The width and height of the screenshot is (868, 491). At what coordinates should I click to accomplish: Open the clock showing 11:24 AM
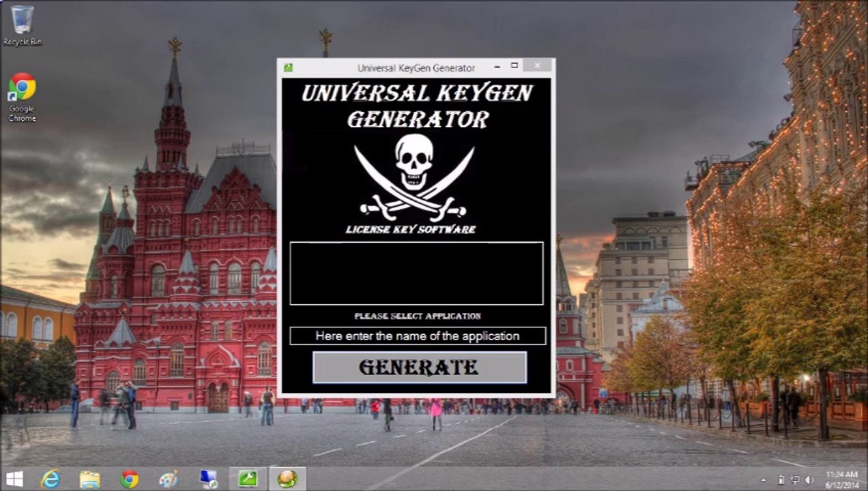[x=841, y=479]
